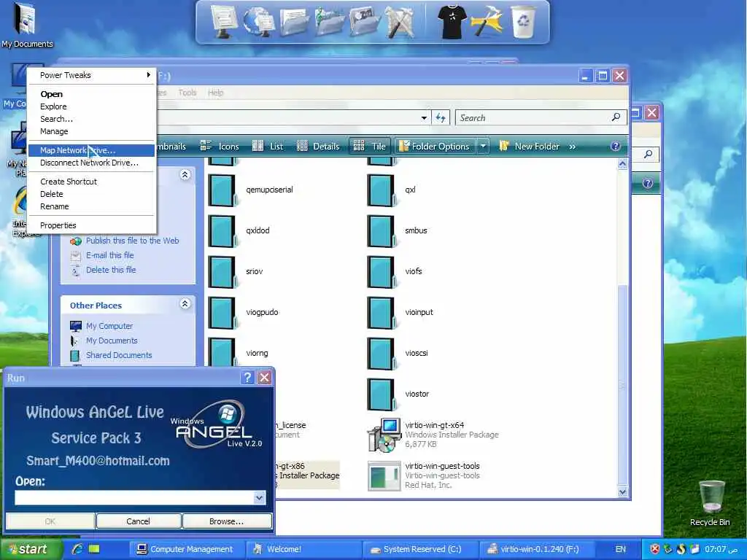Open the qxl folder
Viewport: 747px width, 560px height.
pyautogui.click(x=392, y=190)
